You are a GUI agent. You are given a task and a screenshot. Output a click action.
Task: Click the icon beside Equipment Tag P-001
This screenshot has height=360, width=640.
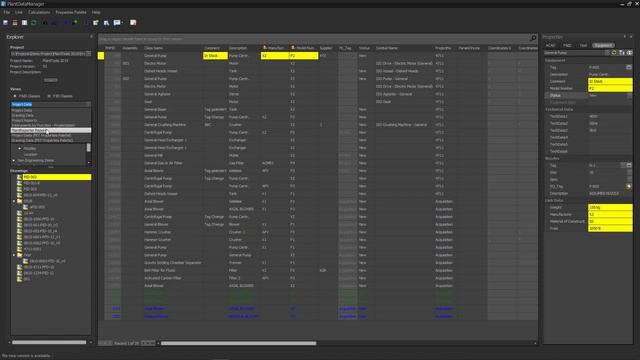[x=629, y=67]
